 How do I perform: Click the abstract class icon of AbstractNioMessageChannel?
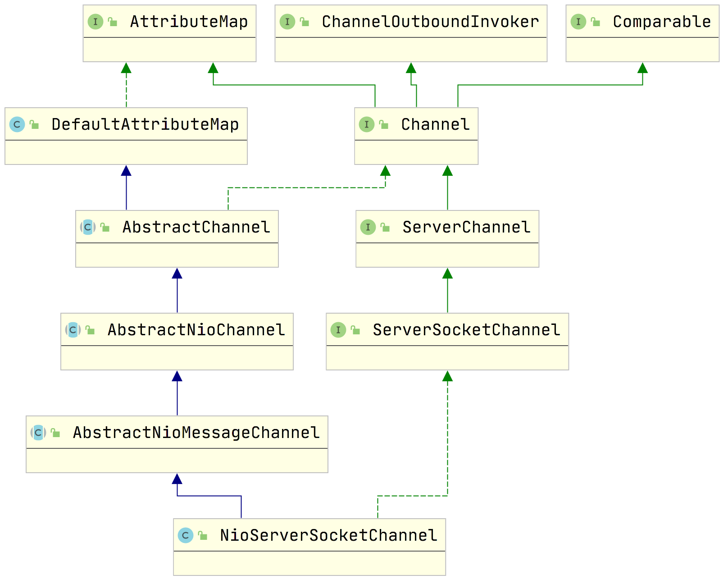(38, 433)
